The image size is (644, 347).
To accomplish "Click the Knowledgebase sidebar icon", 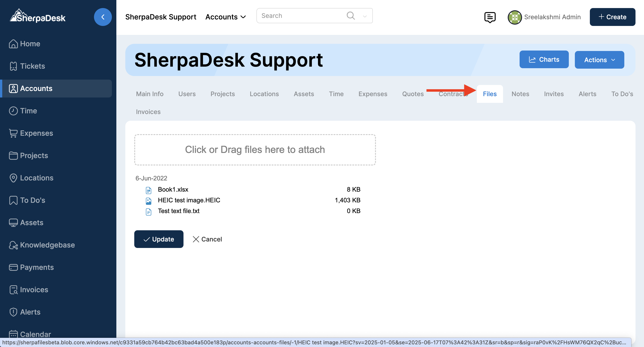I will coord(13,245).
